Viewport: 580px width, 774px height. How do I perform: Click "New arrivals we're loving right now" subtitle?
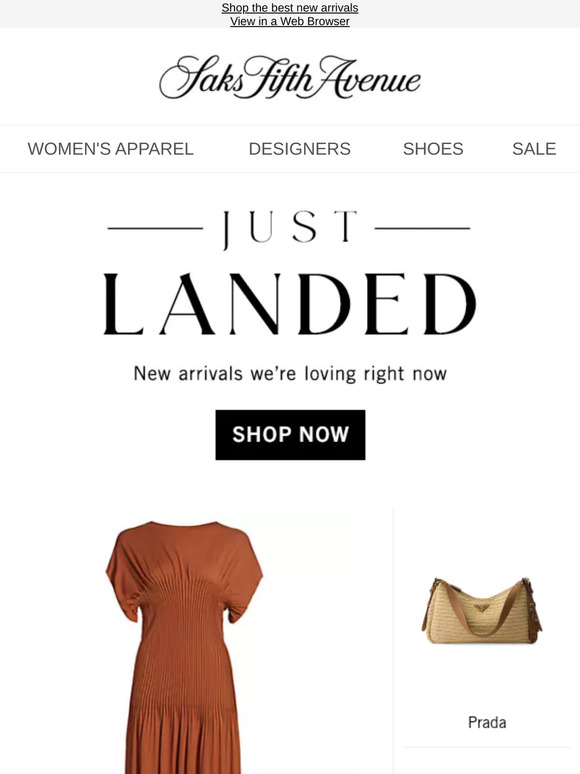(290, 373)
